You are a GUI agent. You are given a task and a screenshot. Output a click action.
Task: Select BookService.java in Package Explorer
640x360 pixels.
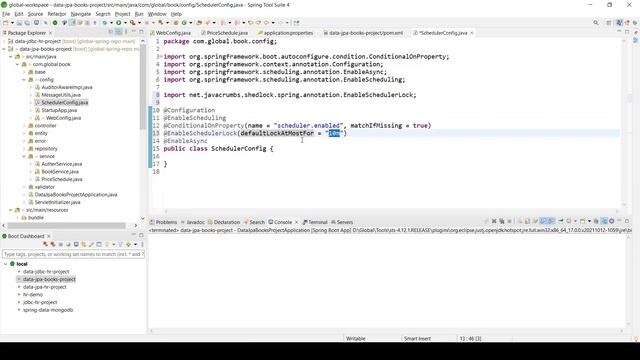(x=60, y=171)
